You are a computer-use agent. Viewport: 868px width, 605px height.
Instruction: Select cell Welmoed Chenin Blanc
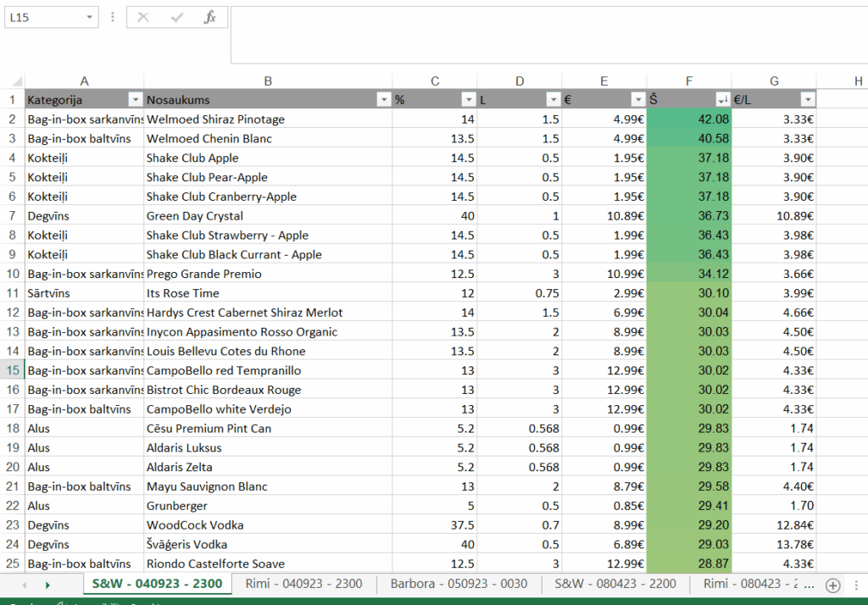[x=268, y=138]
